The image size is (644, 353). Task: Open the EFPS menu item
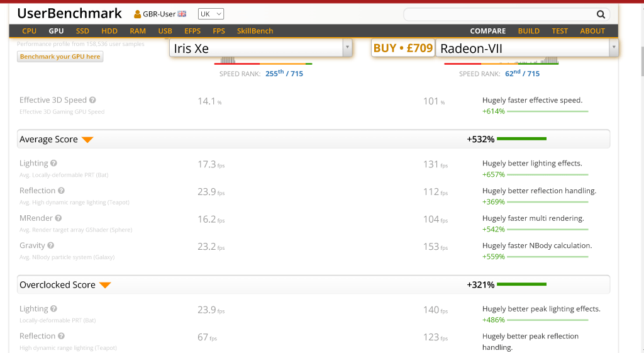click(192, 31)
